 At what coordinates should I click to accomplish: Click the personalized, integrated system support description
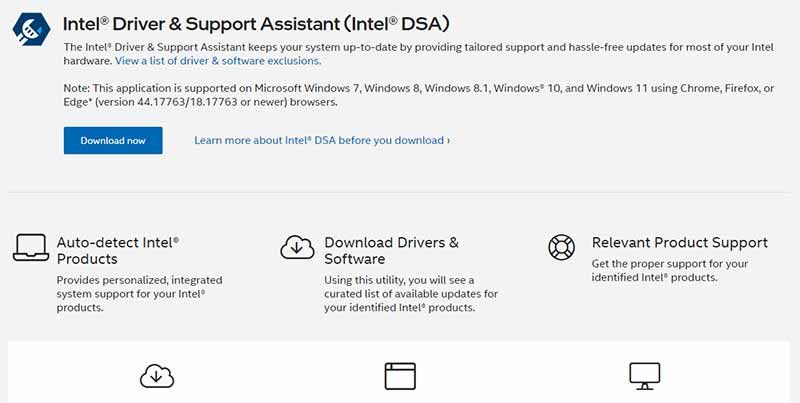click(139, 294)
